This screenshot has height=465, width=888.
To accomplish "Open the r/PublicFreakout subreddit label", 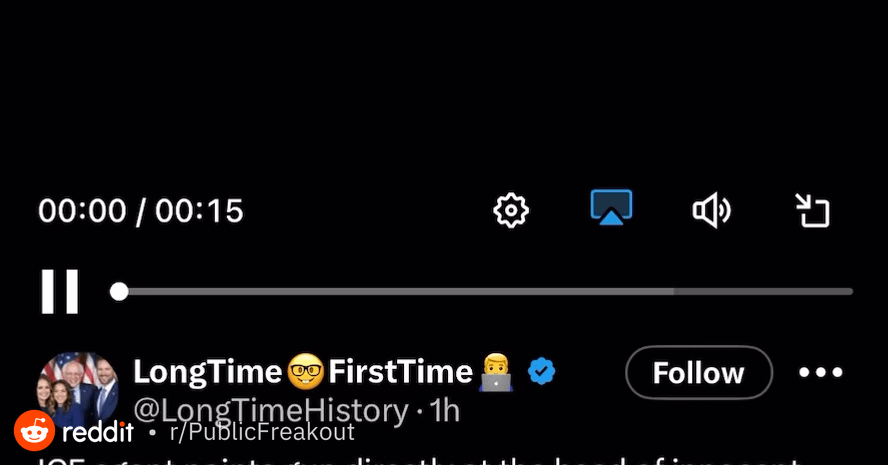I will click(262, 432).
